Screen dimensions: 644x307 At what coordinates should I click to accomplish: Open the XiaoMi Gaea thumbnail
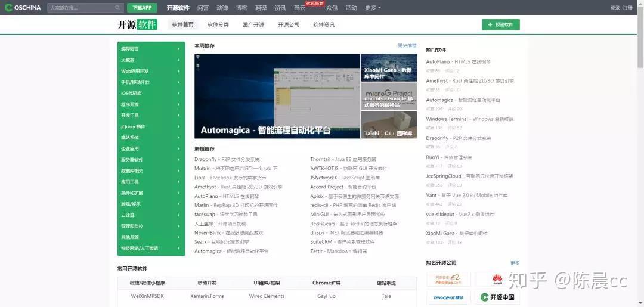389,68
